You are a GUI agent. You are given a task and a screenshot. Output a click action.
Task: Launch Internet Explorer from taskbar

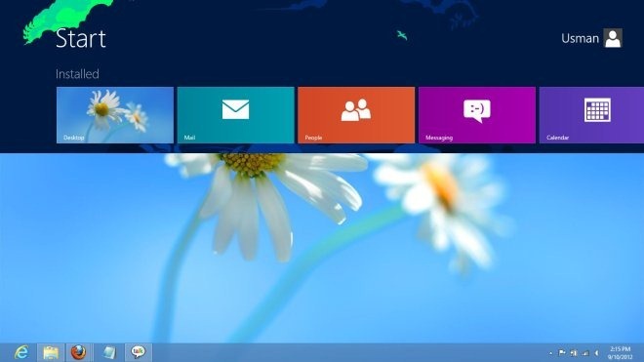click(x=21, y=352)
